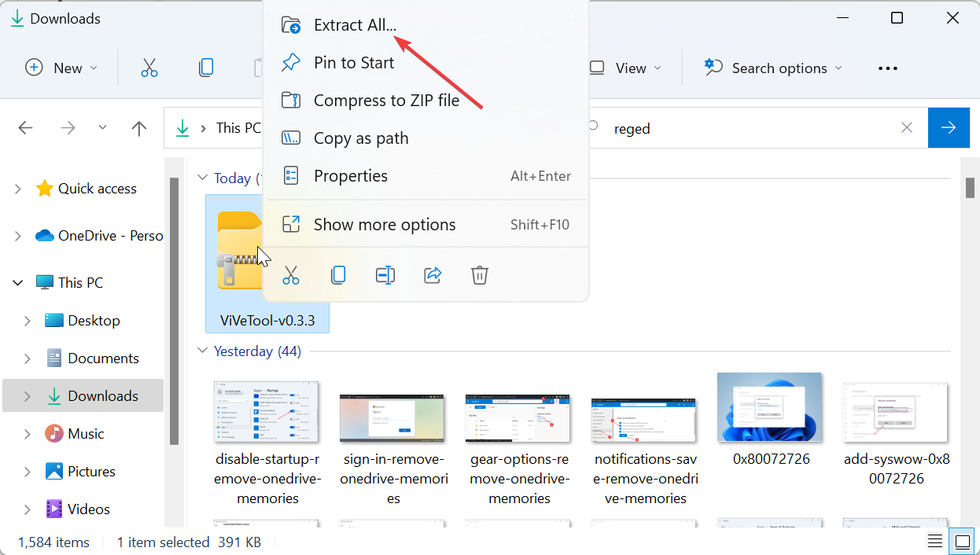
Task: Collapse the Yesterday group
Action: coord(202,351)
